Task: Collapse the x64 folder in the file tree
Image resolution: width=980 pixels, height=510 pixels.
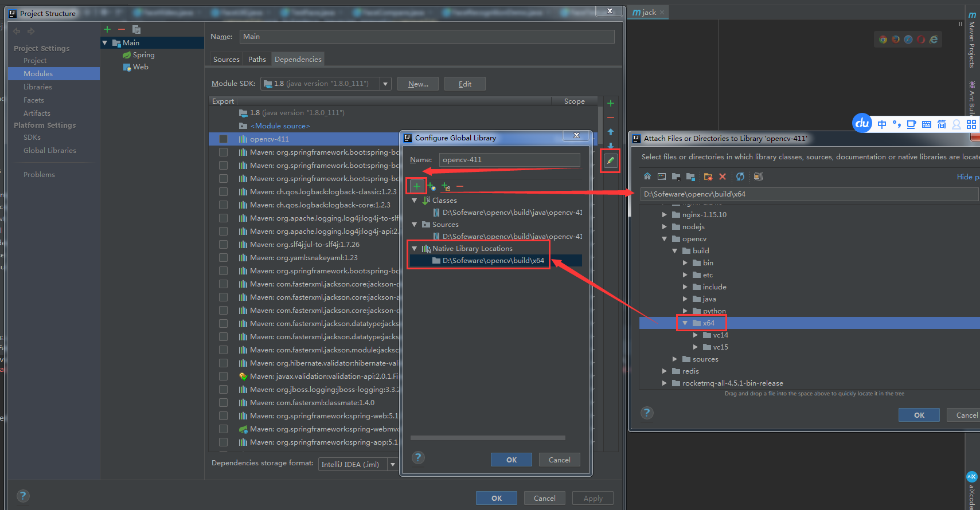Action: pyautogui.click(x=685, y=323)
